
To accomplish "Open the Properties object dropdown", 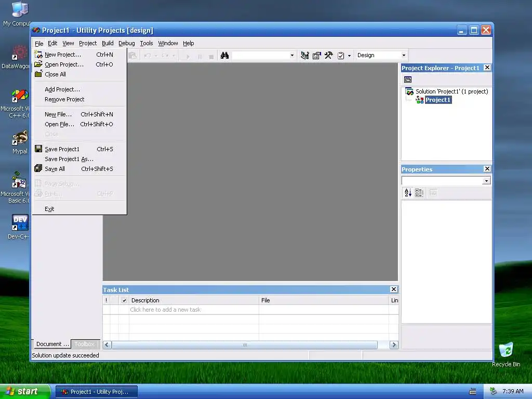I will [486, 181].
